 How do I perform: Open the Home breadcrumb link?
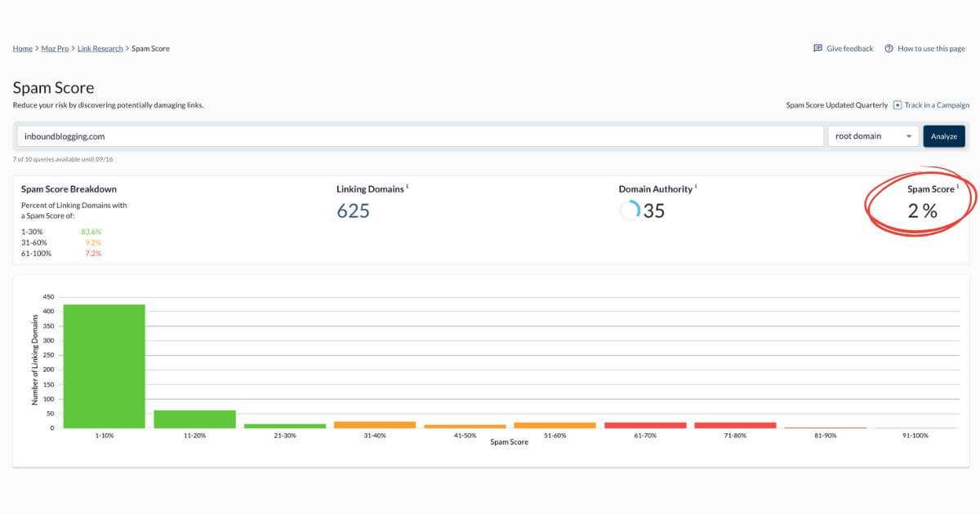[x=21, y=48]
